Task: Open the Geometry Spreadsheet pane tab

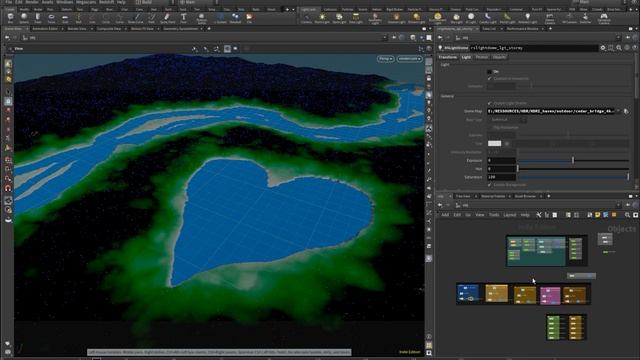Action: coord(181,29)
